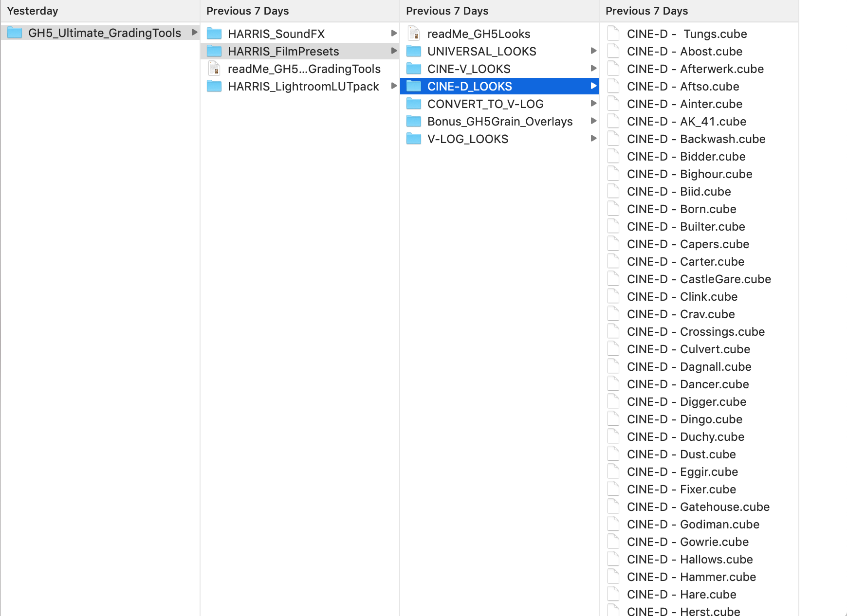Viewport: 847px width, 616px height.
Task: Expand V-LOG_LOOKS folder arrow
Action: (593, 138)
